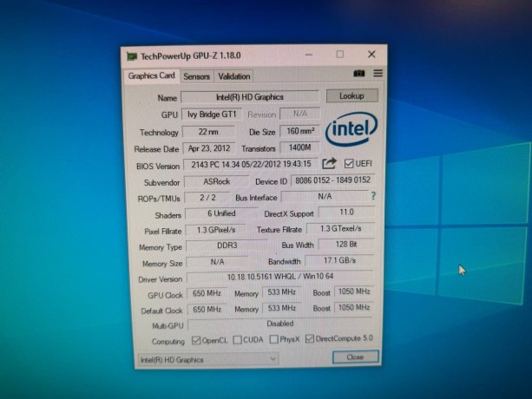
Task: Click the Memory Type value DDR3
Action: click(227, 245)
